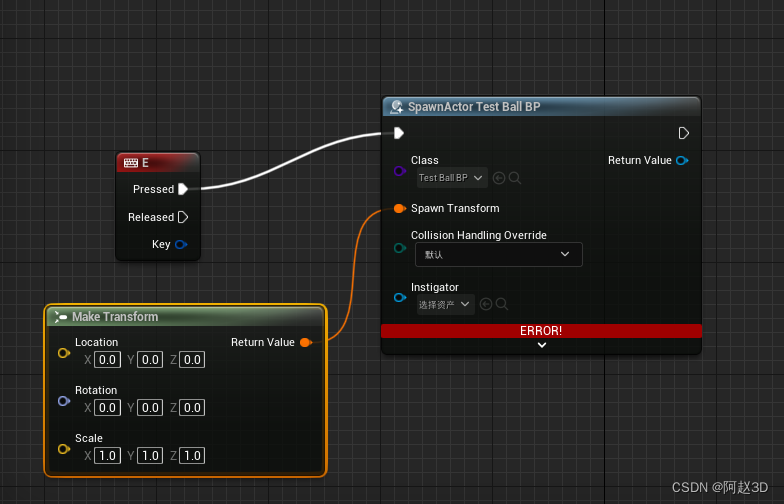Click the red ERROR! banner
The width and height of the screenshot is (784, 504).
(542, 331)
